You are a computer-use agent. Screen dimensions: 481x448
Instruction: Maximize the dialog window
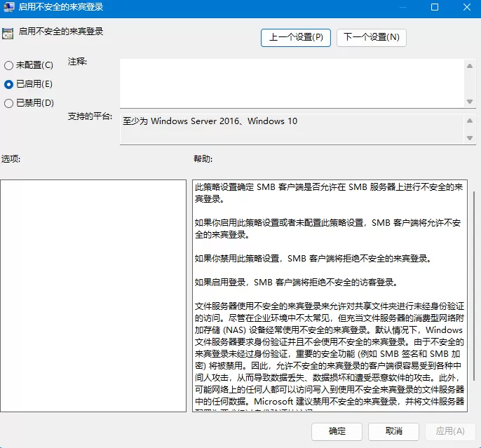[x=435, y=7]
